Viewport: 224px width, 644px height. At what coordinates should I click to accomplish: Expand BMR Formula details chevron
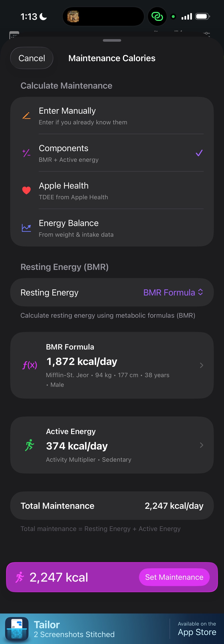(x=201, y=365)
